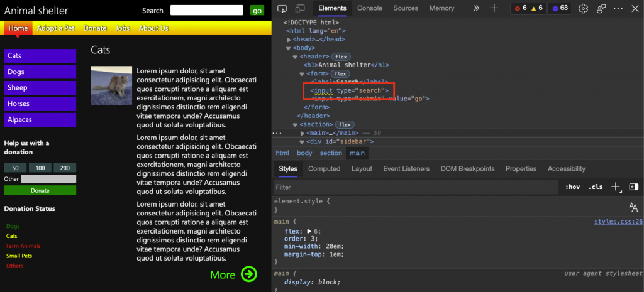Screen dimensions: 644x292
Task: Choose the 200 donation amount
Action: (65, 168)
